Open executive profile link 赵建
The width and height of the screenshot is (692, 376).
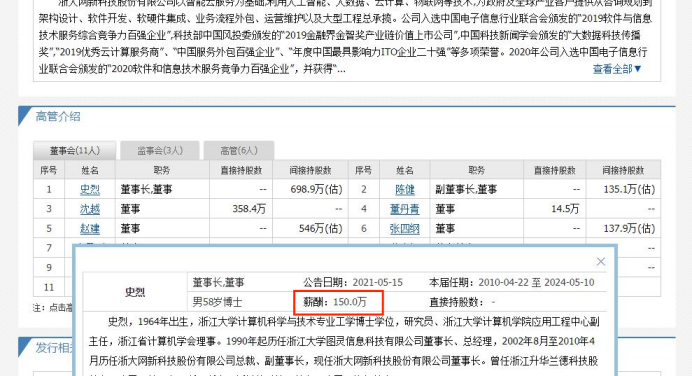[90, 229]
